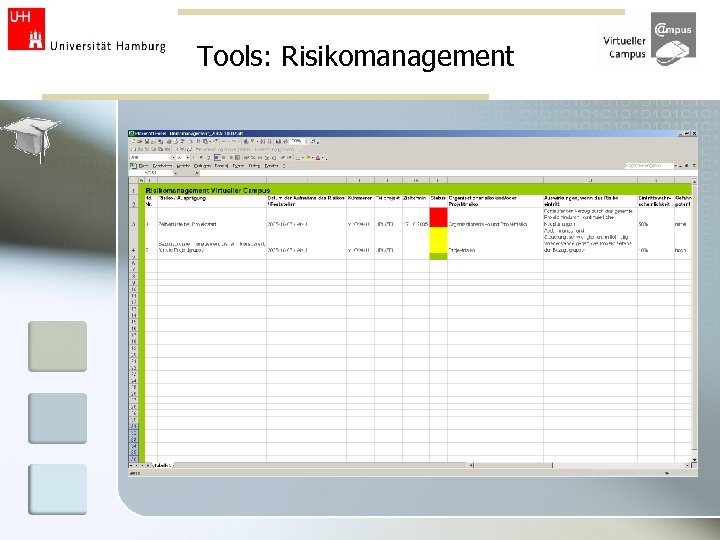Click the E-mail toolbar icon
720x540 pixels.
coord(153,141)
